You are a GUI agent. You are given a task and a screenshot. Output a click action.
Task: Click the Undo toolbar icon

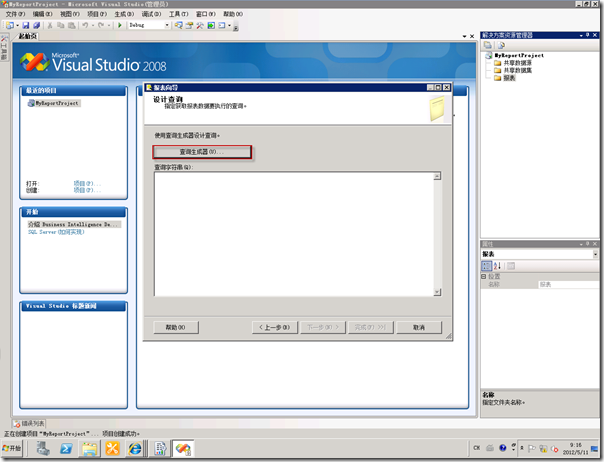tap(85, 25)
